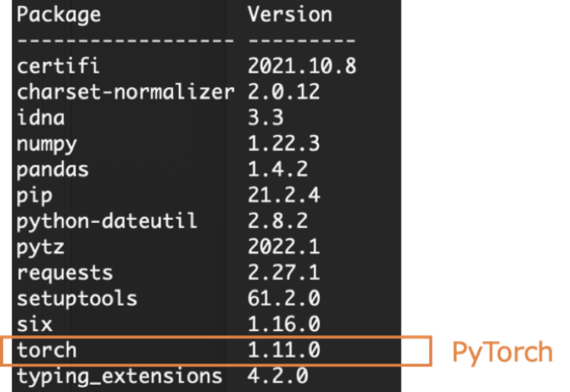Click numpy version 1.22.3
This screenshot has width=570, height=392.
pos(283,143)
